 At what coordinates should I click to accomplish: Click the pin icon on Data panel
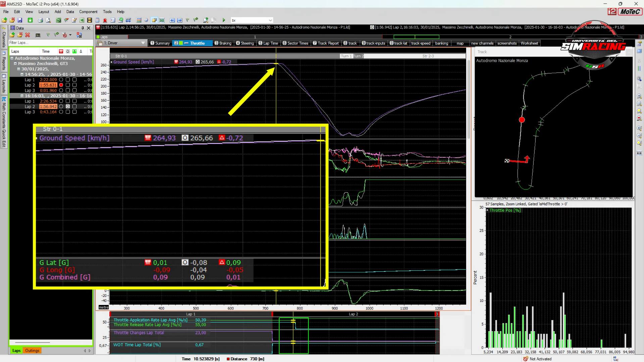pyautogui.click(x=83, y=28)
